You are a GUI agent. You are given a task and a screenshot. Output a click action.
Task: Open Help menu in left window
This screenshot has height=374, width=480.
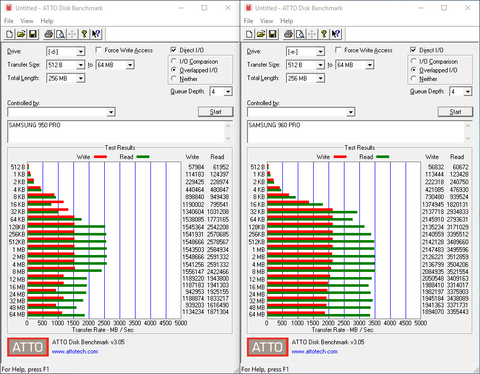(47, 21)
